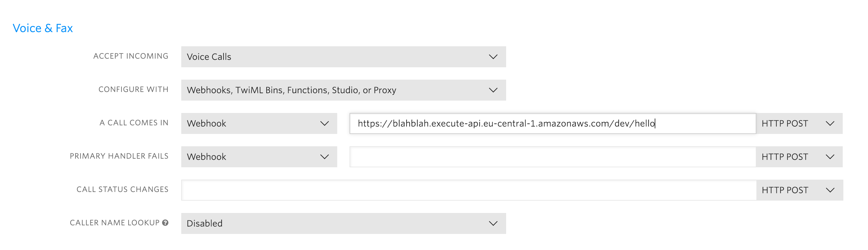Screen dimensions: 868x250
Task: Open the A Call Comes In Webhook dropdown
Action: (259, 123)
